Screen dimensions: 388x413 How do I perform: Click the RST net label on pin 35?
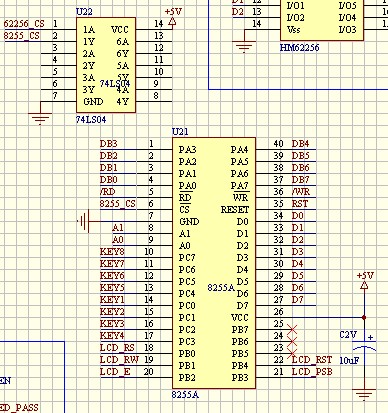pyautogui.click(x=300, y=204)
